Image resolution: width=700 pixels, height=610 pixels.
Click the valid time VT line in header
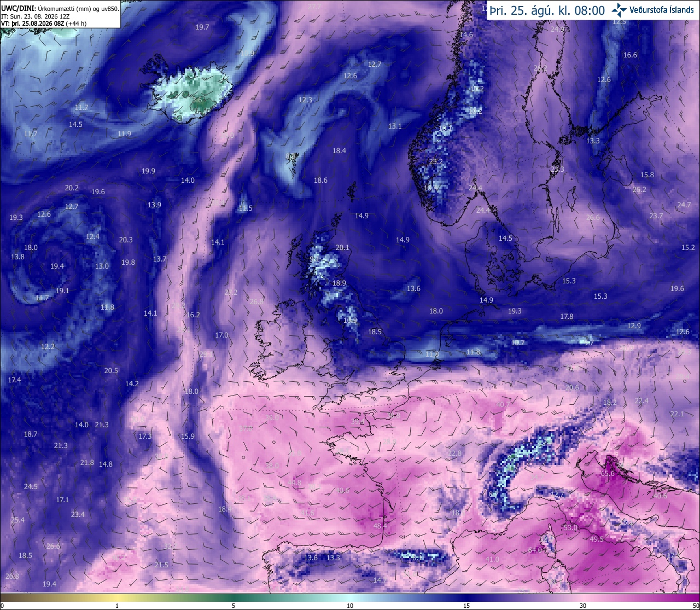(44, 24)
